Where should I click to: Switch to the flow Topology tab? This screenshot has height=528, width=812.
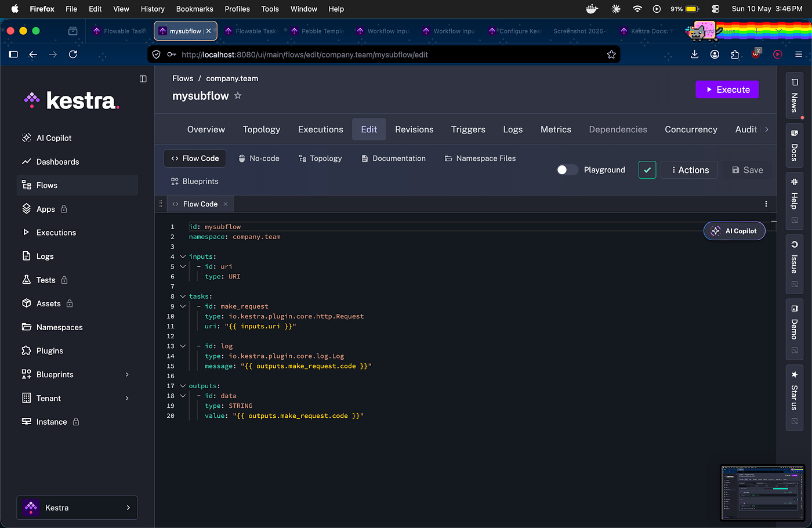pyautogui.click(x=262, y=129)
